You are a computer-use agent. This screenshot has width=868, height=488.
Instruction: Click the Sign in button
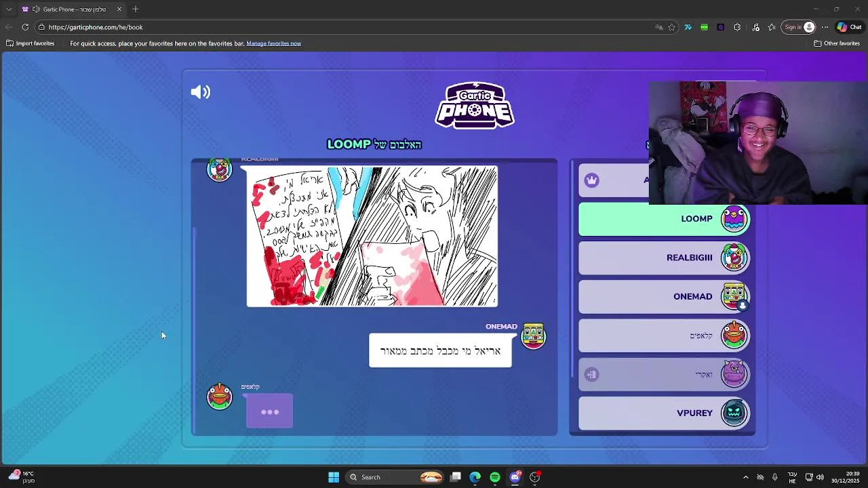point(798,27)
